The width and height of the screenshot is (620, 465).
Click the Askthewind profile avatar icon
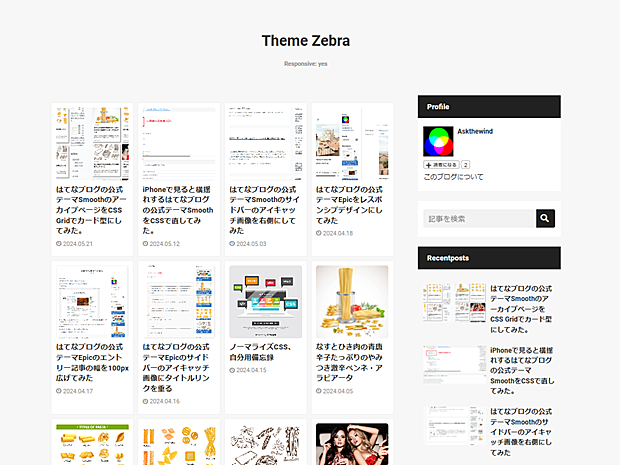click(x=438, y=142)
